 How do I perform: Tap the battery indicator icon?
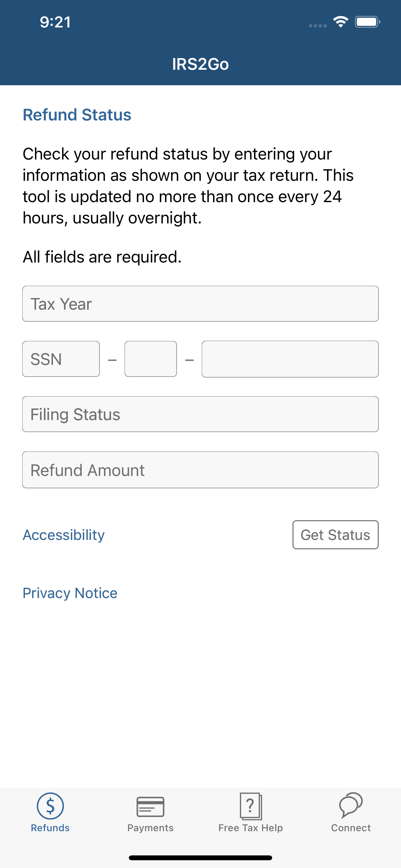[x=367, y=22]
